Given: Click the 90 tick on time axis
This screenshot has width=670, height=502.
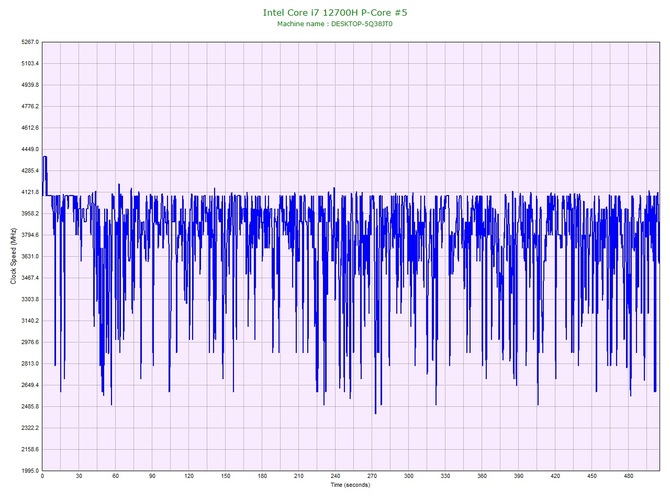Looking at the screenshot, I should (x=152, y=476).
